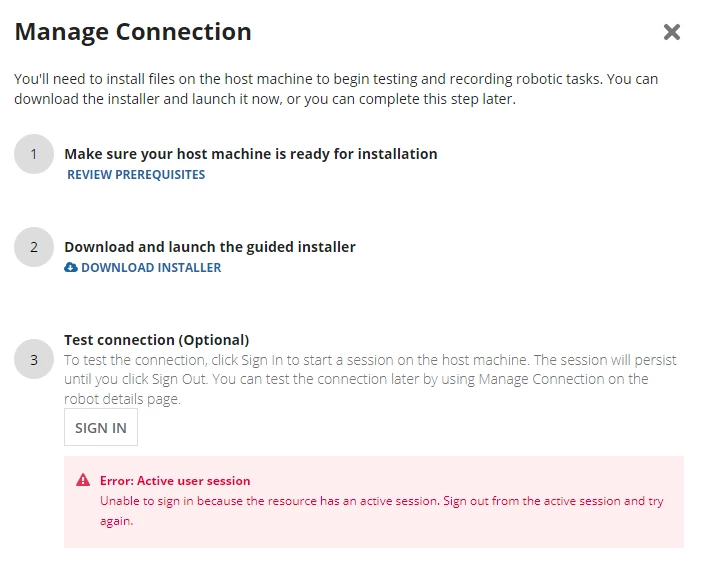Click the Manage Connection title
The width and height of the screenshot is (702, 568).
tap(133, 32)
